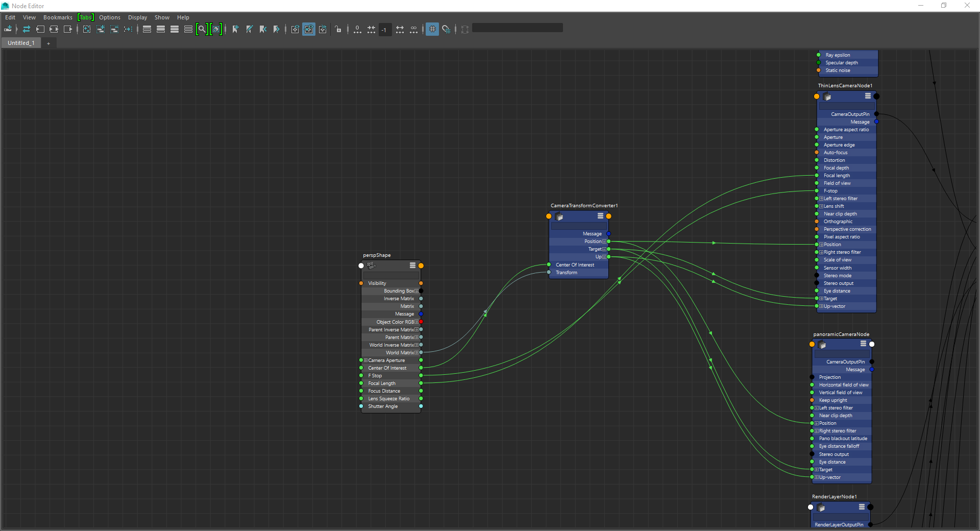Viewport: 980px width, 531px height.
Task: Show input connections only toolbar icon
Action: (x=40, y=29)
